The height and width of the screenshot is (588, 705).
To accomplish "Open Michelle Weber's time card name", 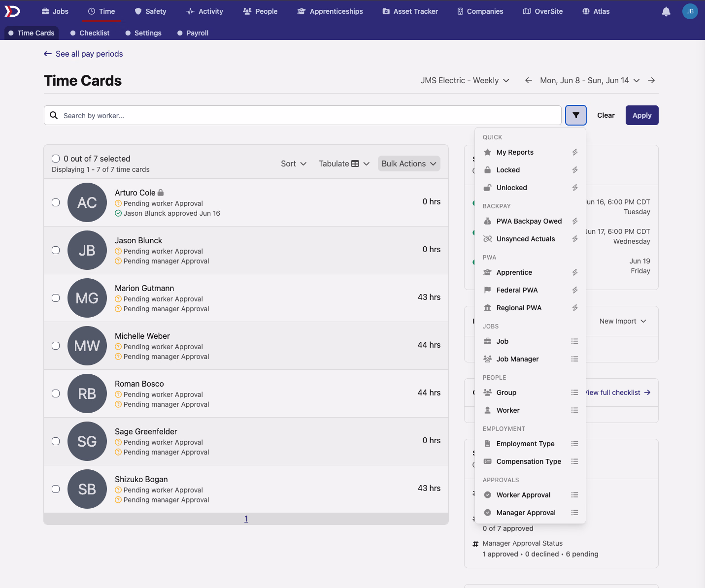I will (x=142, y=336).
